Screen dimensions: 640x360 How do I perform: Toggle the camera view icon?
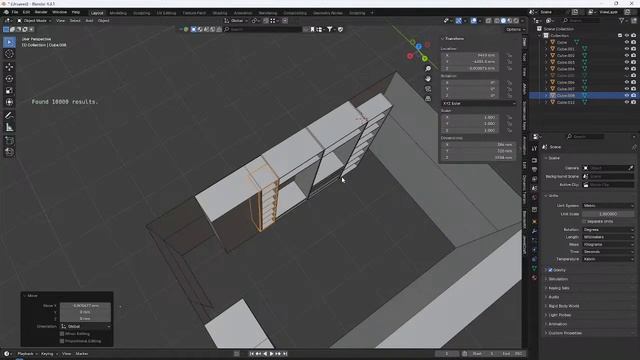point(428,89)
